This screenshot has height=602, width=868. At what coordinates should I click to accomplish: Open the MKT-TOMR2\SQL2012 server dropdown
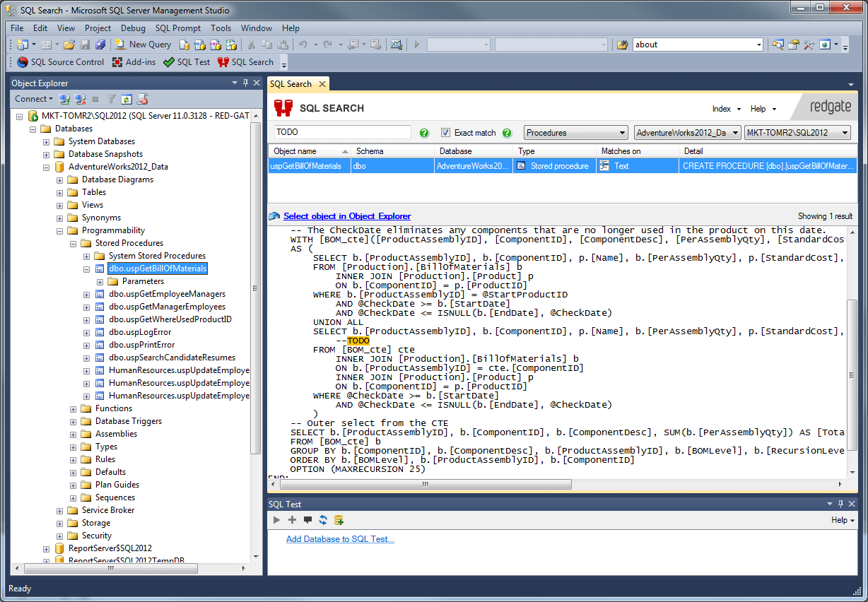797,132
